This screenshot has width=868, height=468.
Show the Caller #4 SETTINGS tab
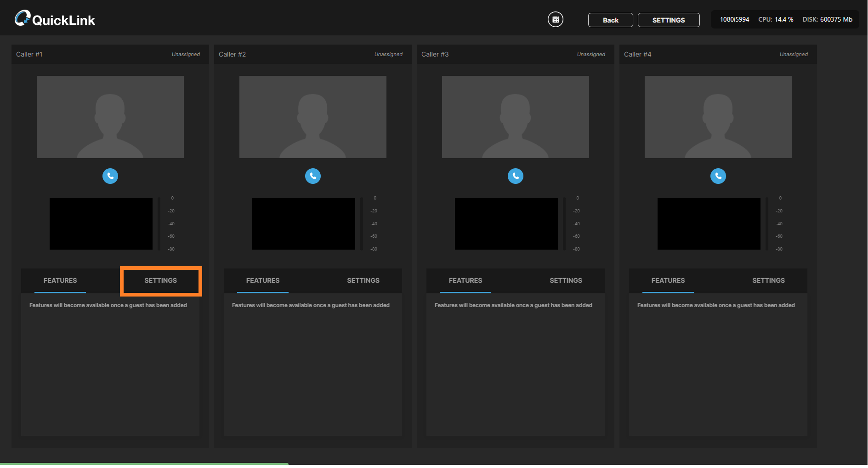click(768, 280)
